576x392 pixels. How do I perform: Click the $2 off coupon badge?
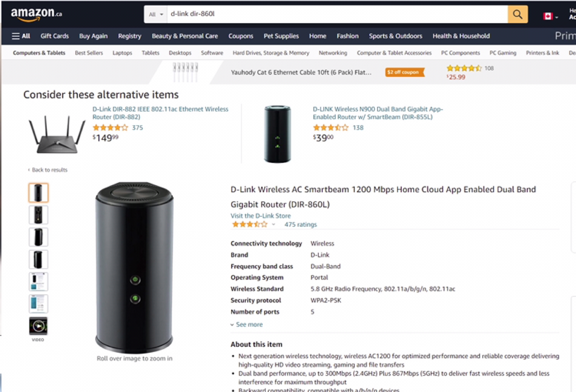click(x=404, y=72)
